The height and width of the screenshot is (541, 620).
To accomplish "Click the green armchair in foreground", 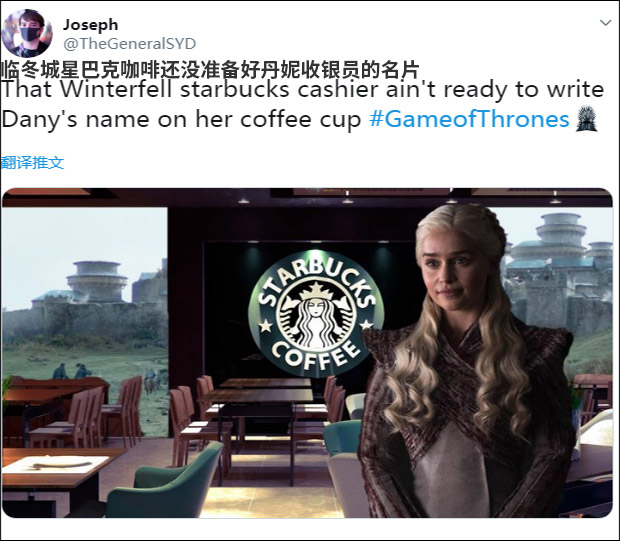I will pyautogui.click(x=166, y=481).
